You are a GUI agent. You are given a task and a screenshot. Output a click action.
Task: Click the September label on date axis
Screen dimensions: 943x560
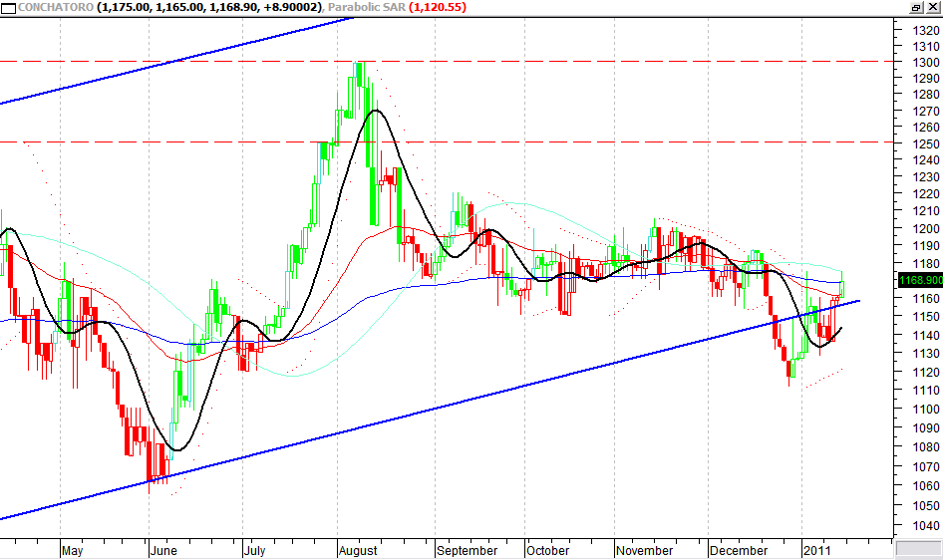click(x=468, y=550)
